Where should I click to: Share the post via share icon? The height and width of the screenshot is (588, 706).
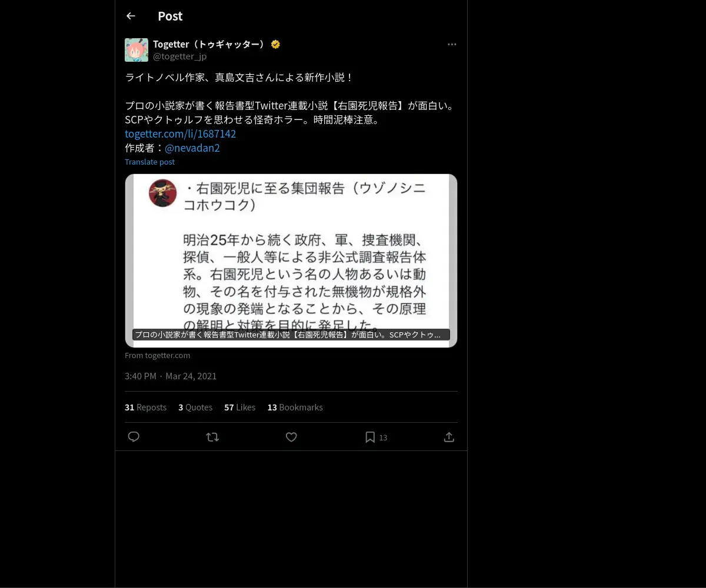pyautogui.click(x=449, y=437)
